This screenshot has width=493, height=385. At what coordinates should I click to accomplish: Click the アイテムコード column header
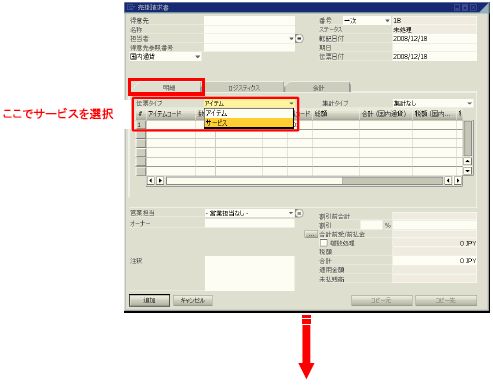[x=171, y=114]
